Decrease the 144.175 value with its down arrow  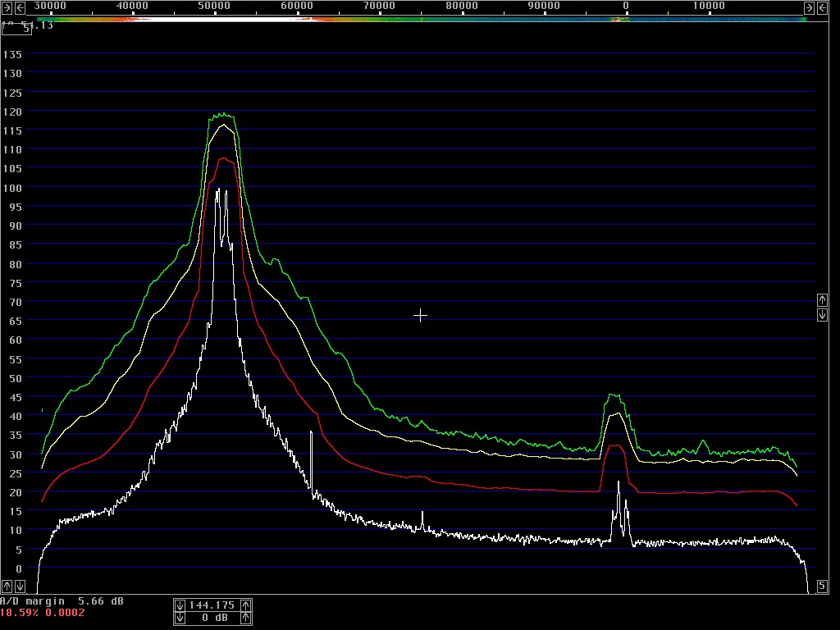180,605
